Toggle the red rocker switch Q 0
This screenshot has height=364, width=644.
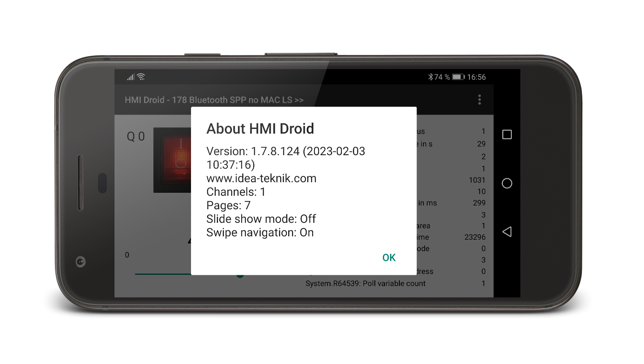click(x=172, y=160)
